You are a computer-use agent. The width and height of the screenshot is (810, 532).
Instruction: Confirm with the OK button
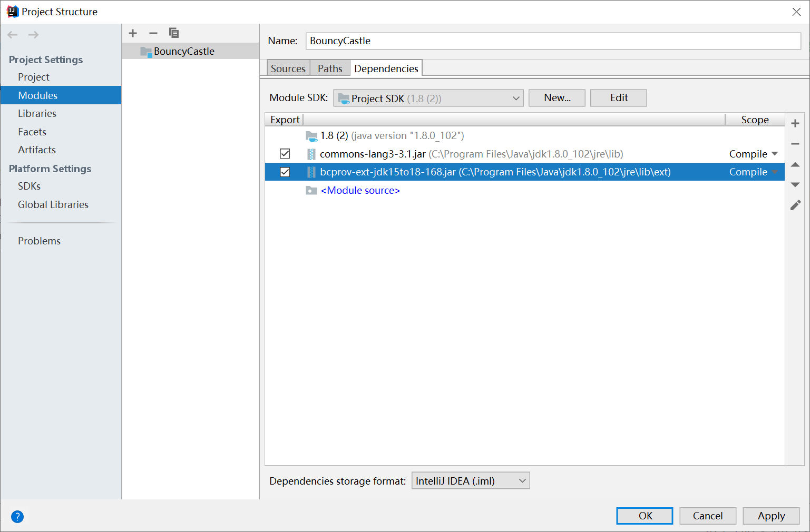[x=645, y=516]
